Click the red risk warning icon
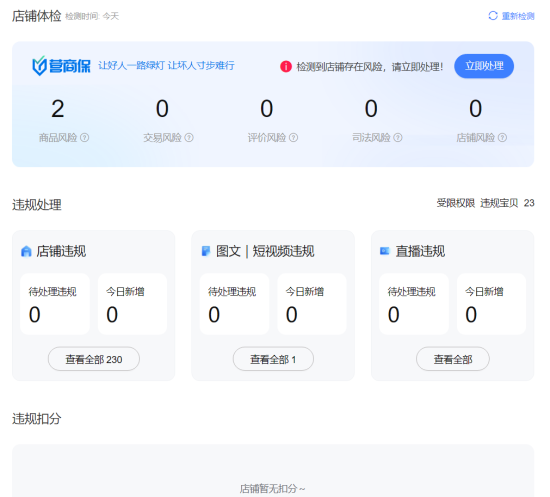The height and width of the screenshot is (497, 550). (286, 66)
